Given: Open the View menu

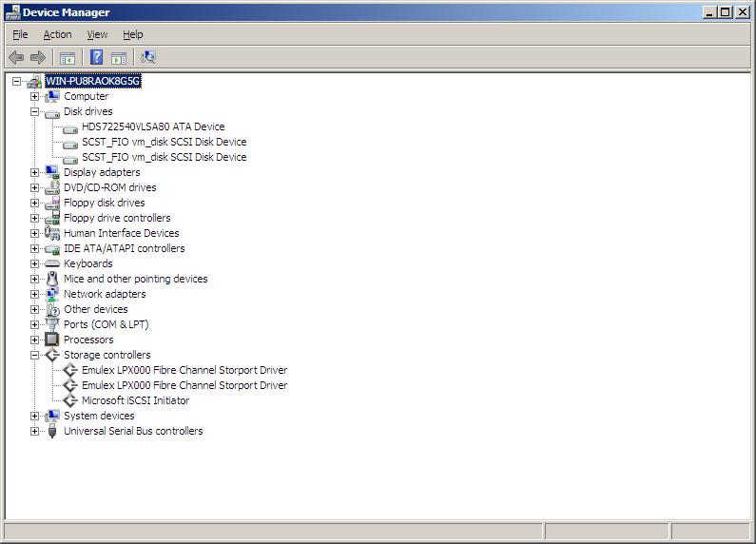Looking at the screenshot, I should tap(97, 35).
